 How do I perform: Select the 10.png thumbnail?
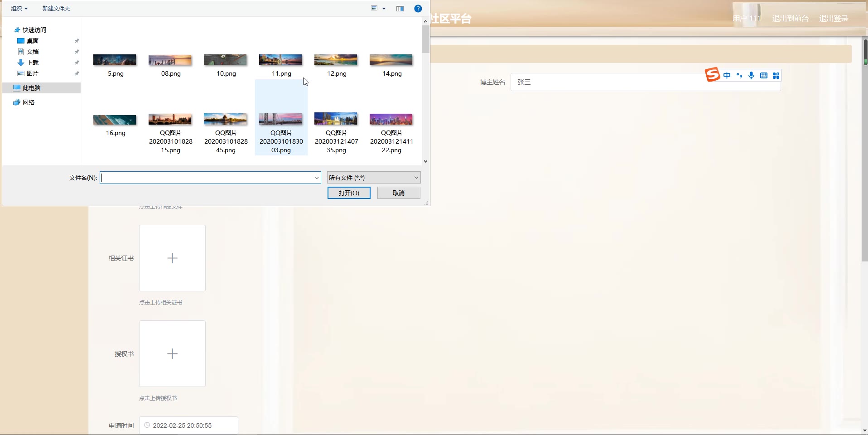point(225,60)
